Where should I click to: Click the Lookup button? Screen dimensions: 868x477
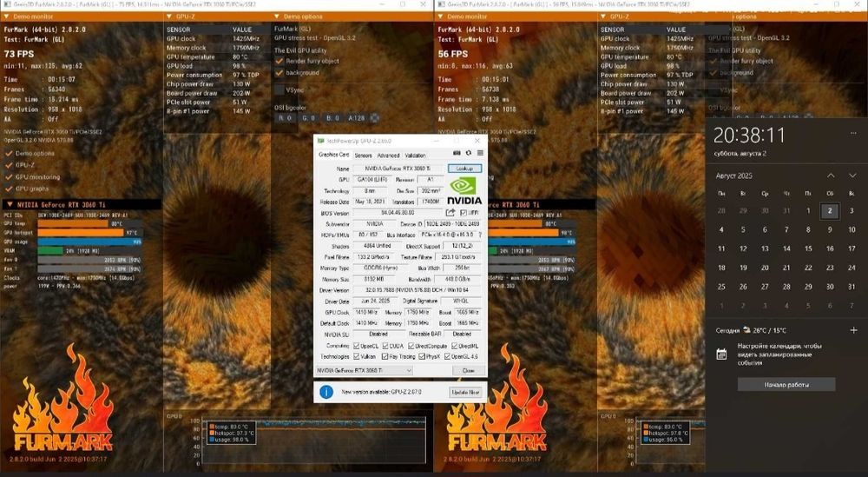pos(464,169)
